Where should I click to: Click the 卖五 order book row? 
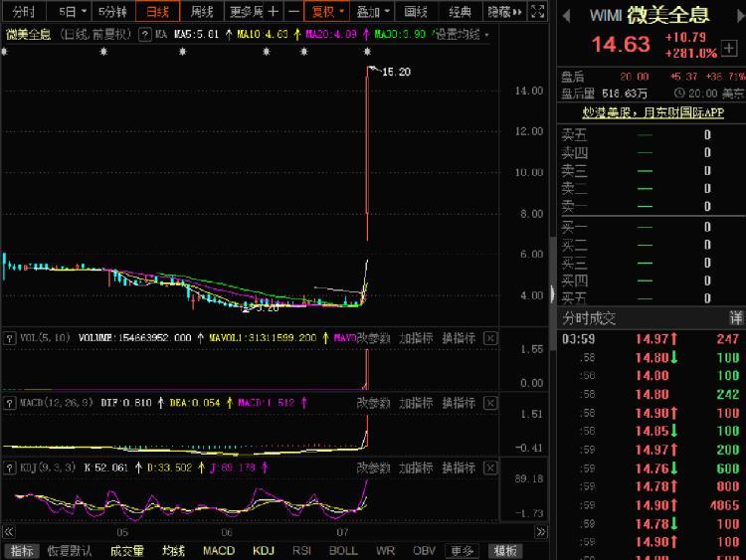coord(651,135)
